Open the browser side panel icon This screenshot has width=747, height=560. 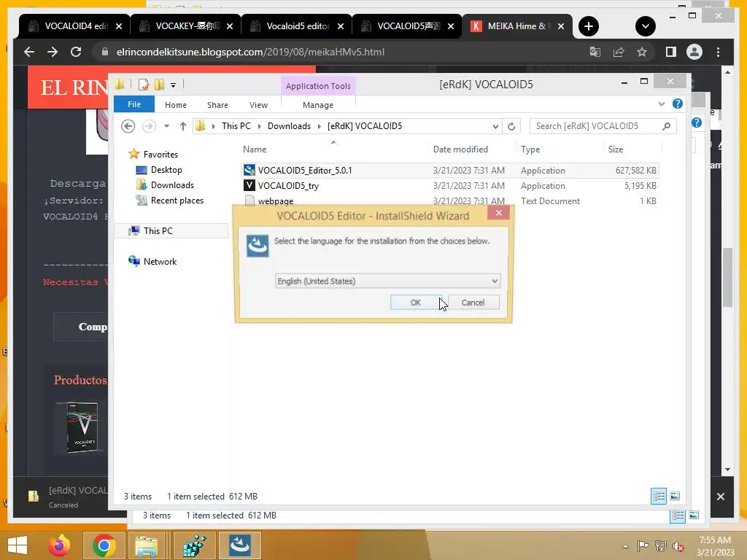671,52
